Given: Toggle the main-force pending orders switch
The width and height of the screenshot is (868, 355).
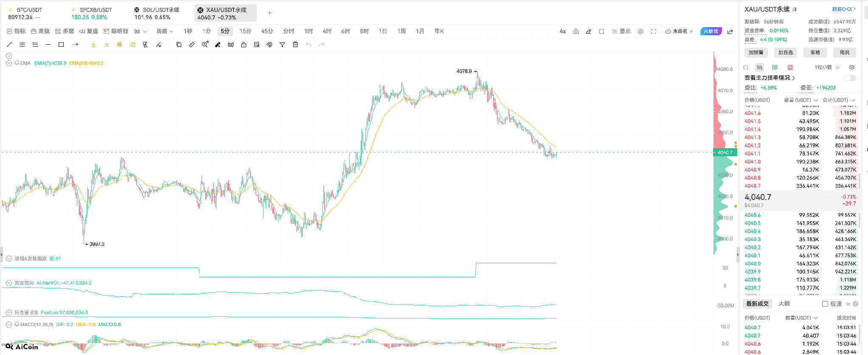Looking at the screenshot, I should (850, 78).
